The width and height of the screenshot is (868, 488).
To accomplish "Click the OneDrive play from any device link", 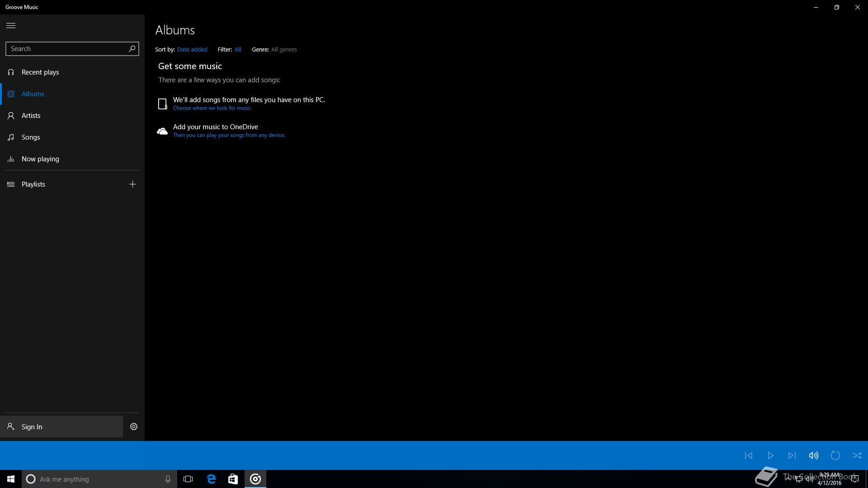I will coord(229,135).
